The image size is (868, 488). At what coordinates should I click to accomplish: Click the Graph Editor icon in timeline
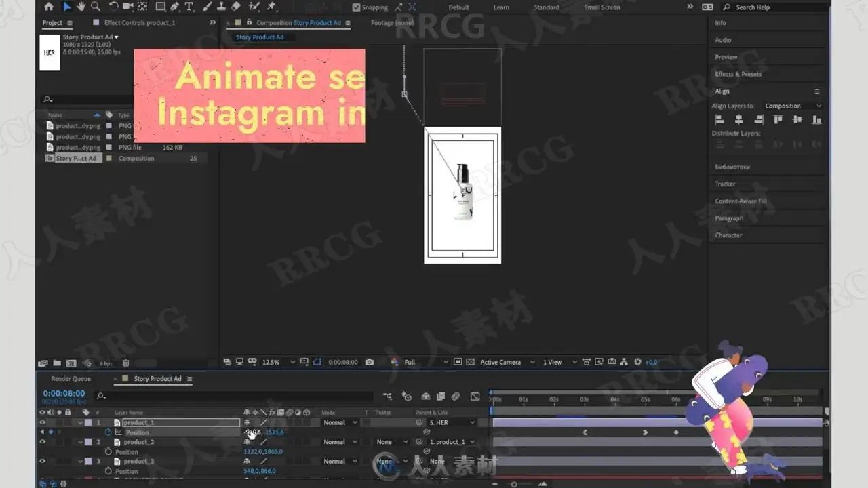pos(475,396)
